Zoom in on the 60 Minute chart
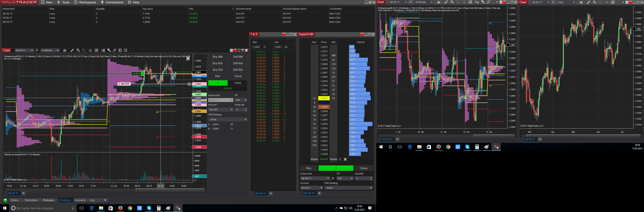This screenshot has width=644, height=212. [452, 2]
